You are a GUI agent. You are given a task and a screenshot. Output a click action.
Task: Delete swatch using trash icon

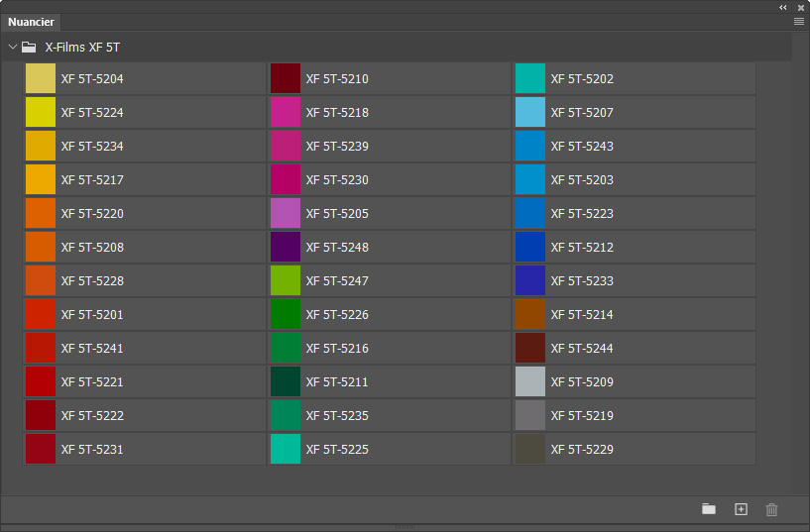coord(771,509)
